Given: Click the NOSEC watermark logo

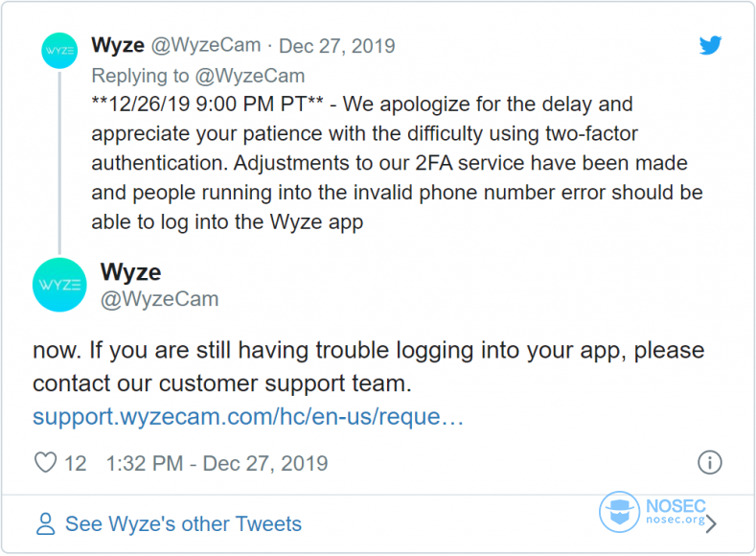Looking at the screenshot, I should pyautogui.click(x=653, y=512).
